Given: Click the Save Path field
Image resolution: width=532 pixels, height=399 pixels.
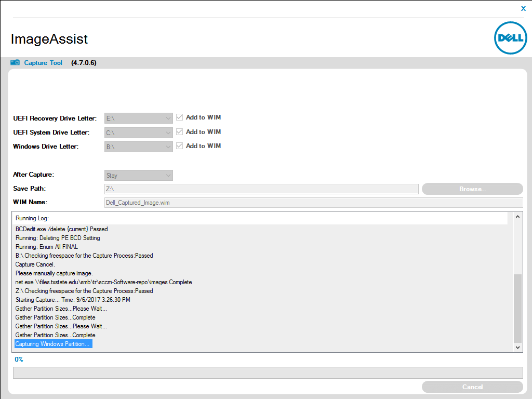Looking at the screenshot, I should pyautogui.click(x=261, y=189).
